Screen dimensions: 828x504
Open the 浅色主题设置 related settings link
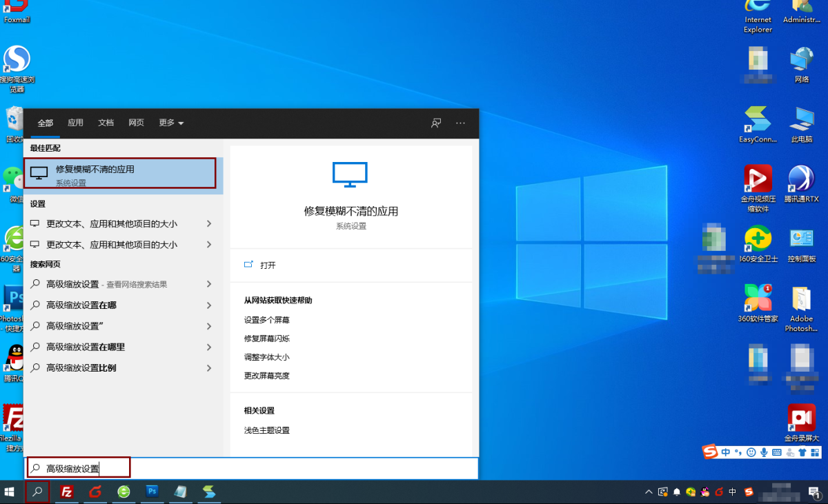[x=267, y=430]
